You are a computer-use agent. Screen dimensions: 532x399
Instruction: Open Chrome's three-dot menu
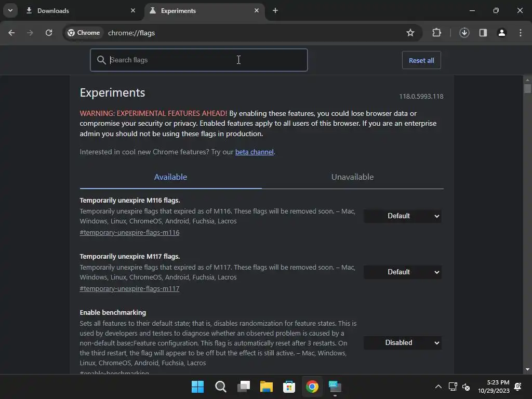tap(521, 33)
